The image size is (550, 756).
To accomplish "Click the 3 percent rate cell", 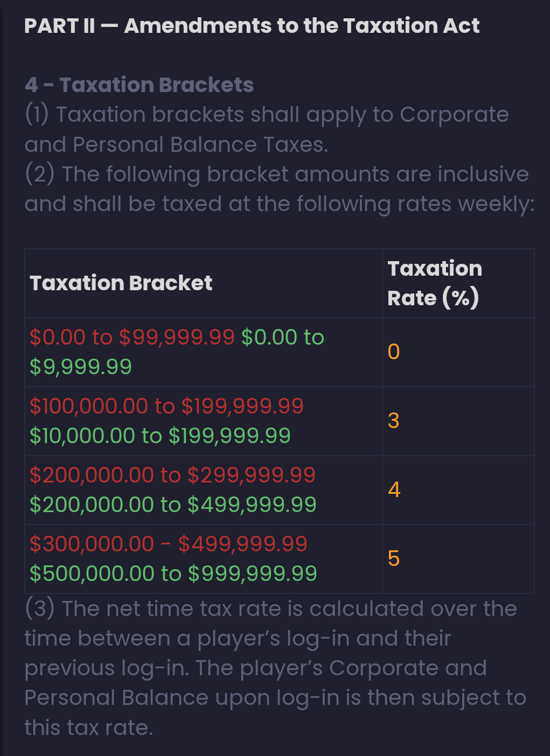I will [394, 421].
